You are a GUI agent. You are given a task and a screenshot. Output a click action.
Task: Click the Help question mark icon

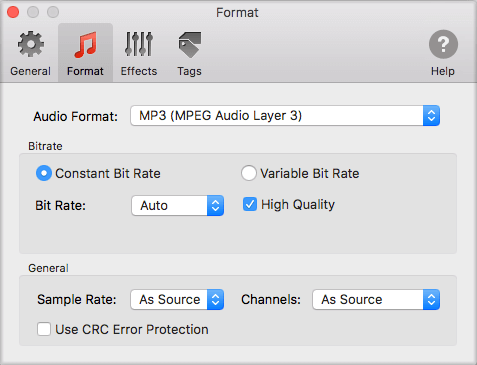(x=443, y=44)
